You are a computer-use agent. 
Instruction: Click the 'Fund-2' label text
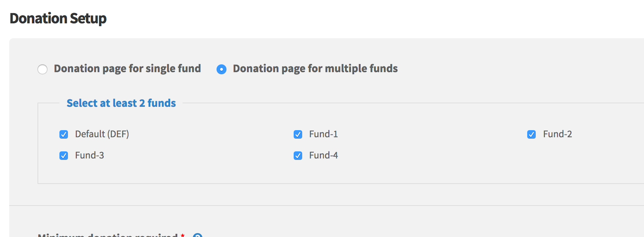[558, 134]
